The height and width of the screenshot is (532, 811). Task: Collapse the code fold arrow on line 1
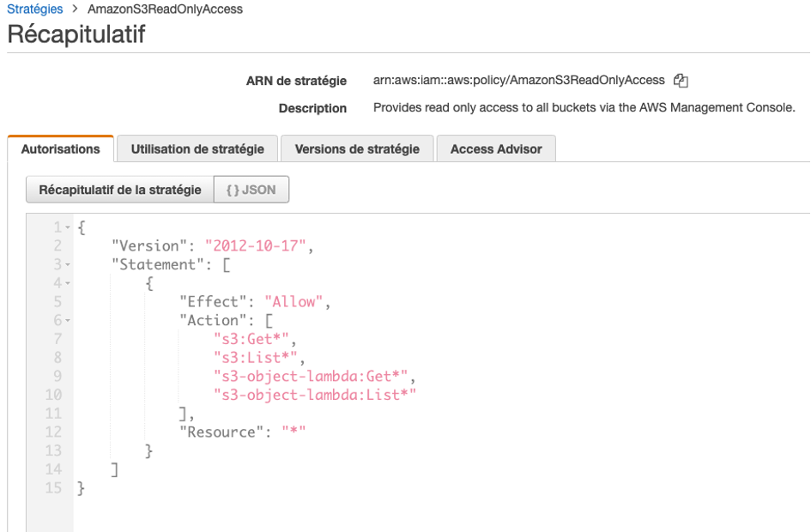pos(68,227)
